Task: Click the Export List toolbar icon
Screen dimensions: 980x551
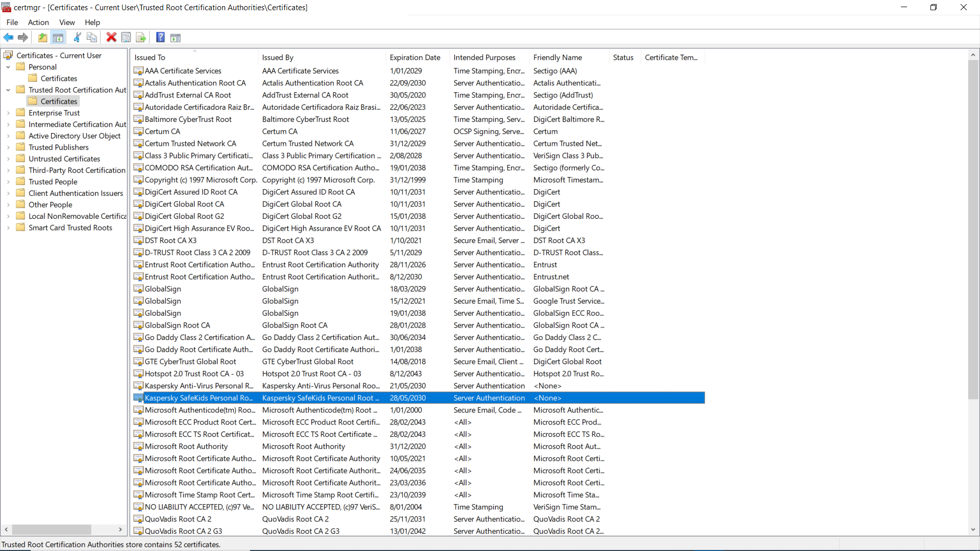Action: pos(141,37)
